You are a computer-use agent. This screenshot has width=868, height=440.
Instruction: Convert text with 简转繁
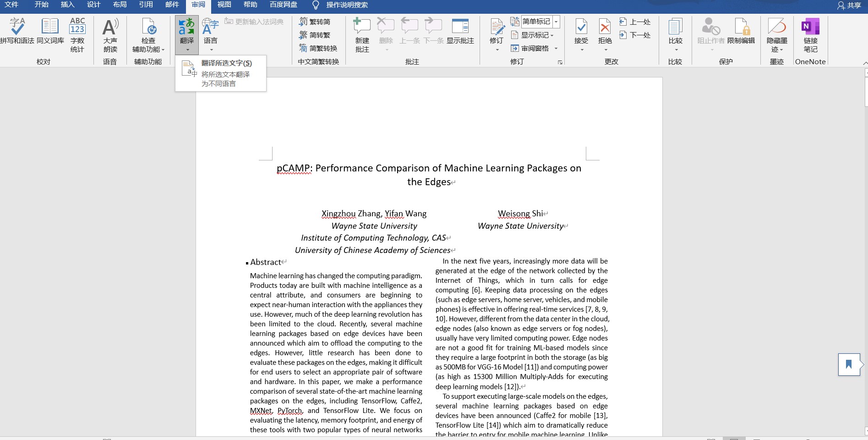coord(315,35)
